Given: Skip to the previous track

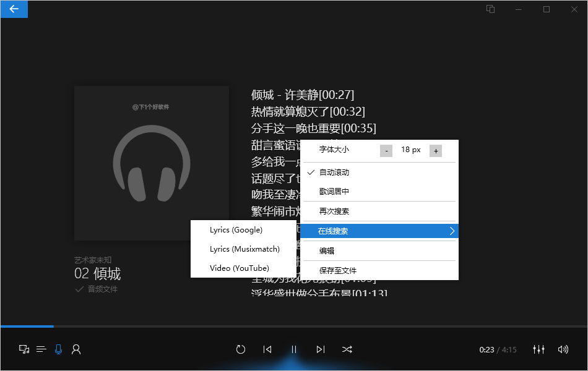Looking at the screenshot, I should point(267,349).
